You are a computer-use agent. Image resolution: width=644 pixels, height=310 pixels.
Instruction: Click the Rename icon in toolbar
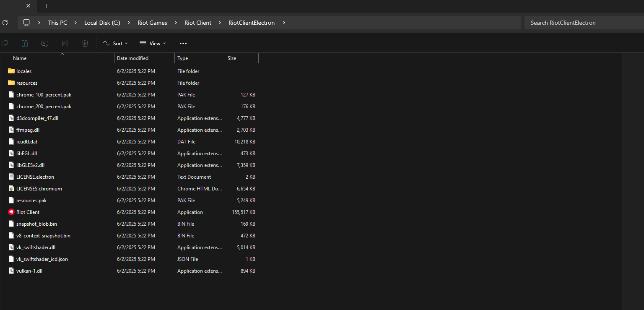[x=45, y=43]
